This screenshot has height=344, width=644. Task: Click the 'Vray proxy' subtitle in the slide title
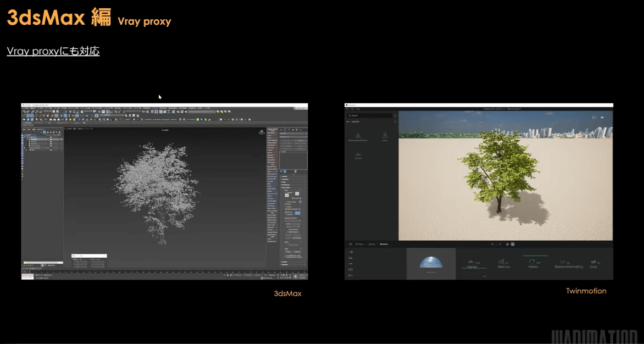pyautogui.click(x=144, y=22)
